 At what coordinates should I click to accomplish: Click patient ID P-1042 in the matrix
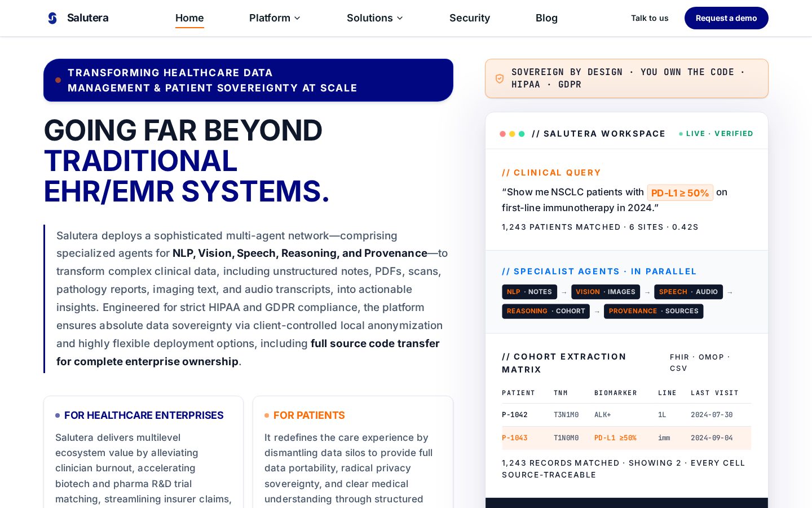point(515,415)
